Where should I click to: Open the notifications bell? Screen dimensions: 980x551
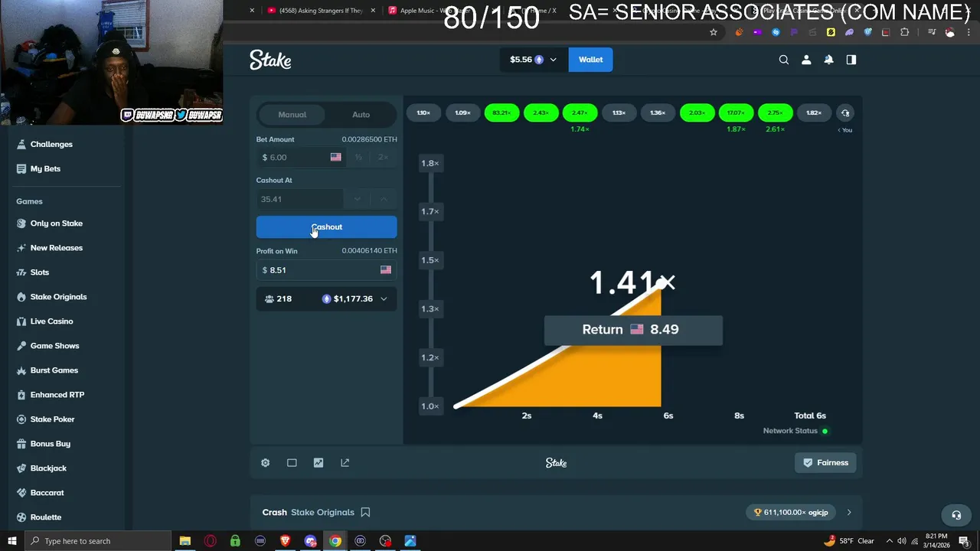[828, 60]
